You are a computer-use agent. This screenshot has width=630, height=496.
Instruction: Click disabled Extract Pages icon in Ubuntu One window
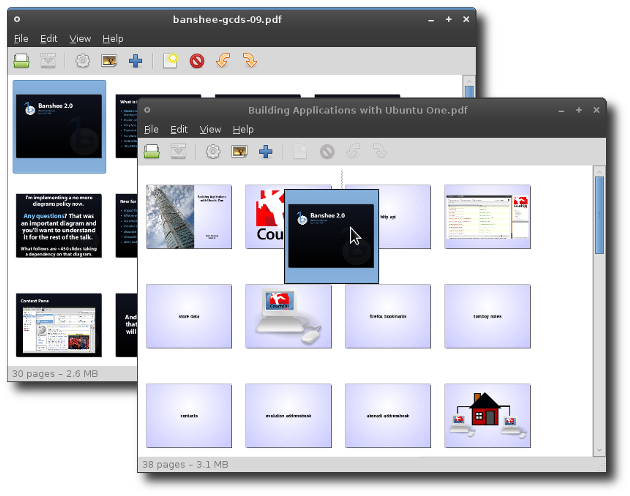[301, 152]
